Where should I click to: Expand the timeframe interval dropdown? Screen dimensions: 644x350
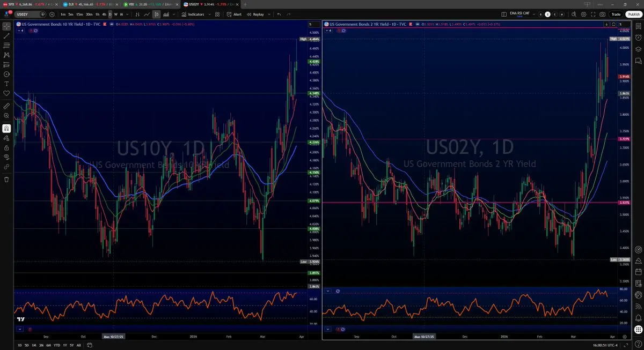click(x=128, y=14)
